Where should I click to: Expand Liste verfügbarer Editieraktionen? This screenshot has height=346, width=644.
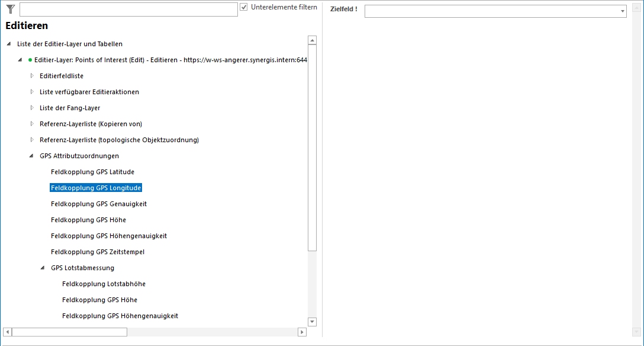(x=31, y=92)
